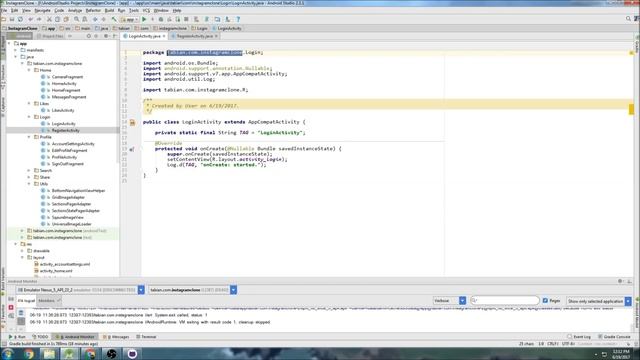Click the Copy toolbar icon

pos(58,19)
